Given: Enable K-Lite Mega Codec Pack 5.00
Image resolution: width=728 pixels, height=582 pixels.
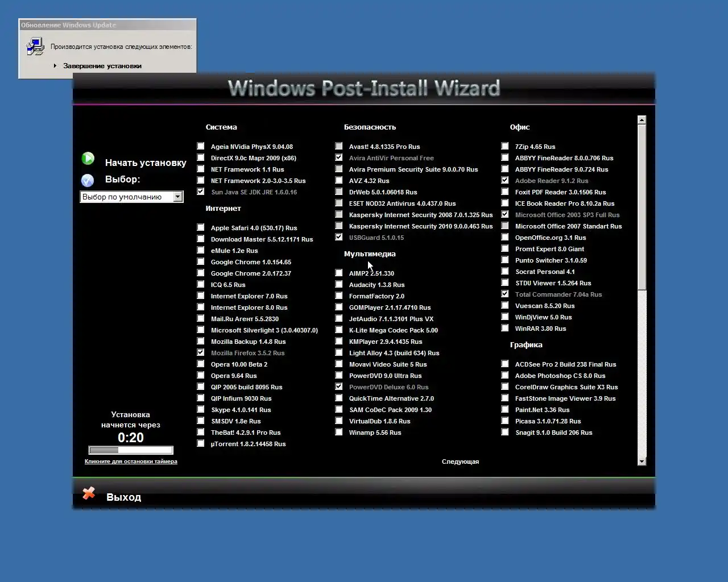Looking at the screenshot, I should (339, 330).
